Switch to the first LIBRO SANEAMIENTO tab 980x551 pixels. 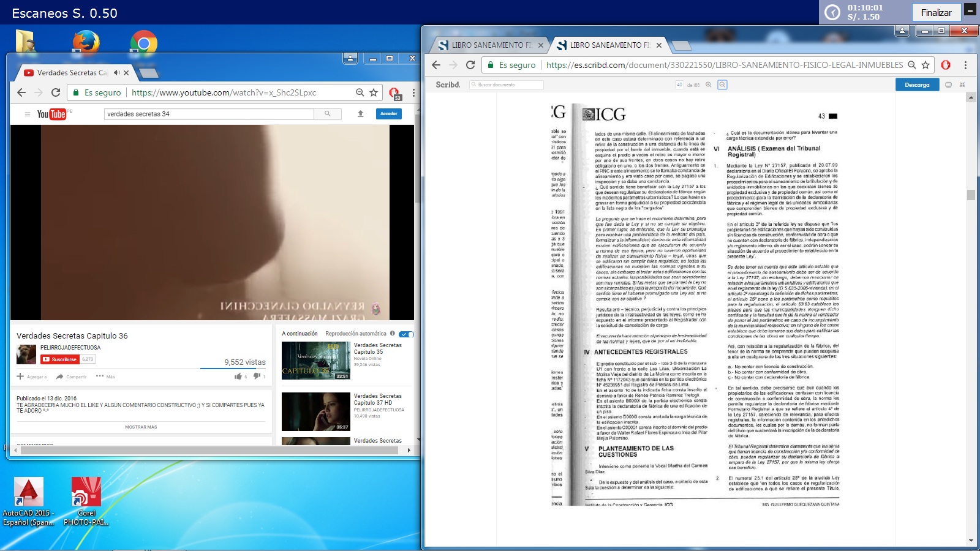(487, 45)
